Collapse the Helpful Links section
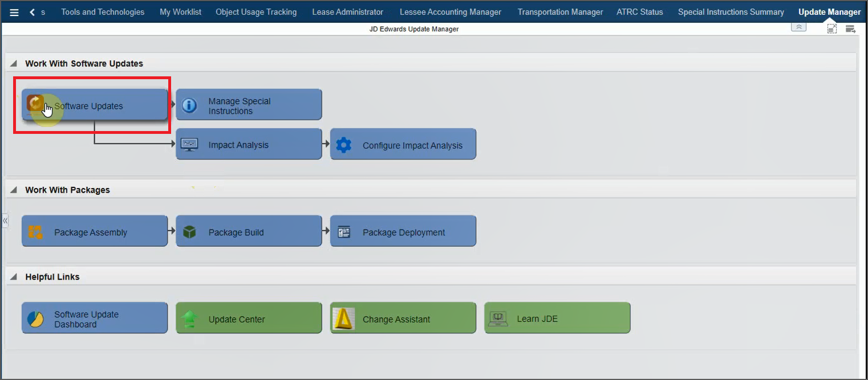 coord(14,277)
